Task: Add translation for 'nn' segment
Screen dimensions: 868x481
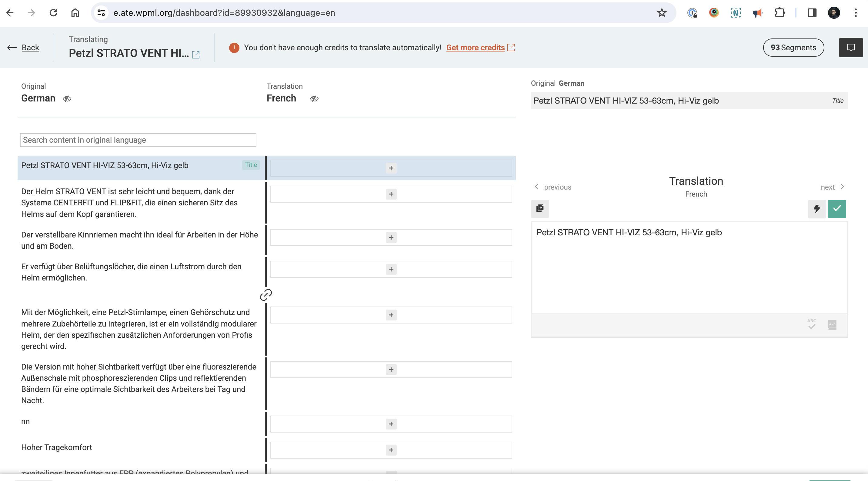Action: 391,424
